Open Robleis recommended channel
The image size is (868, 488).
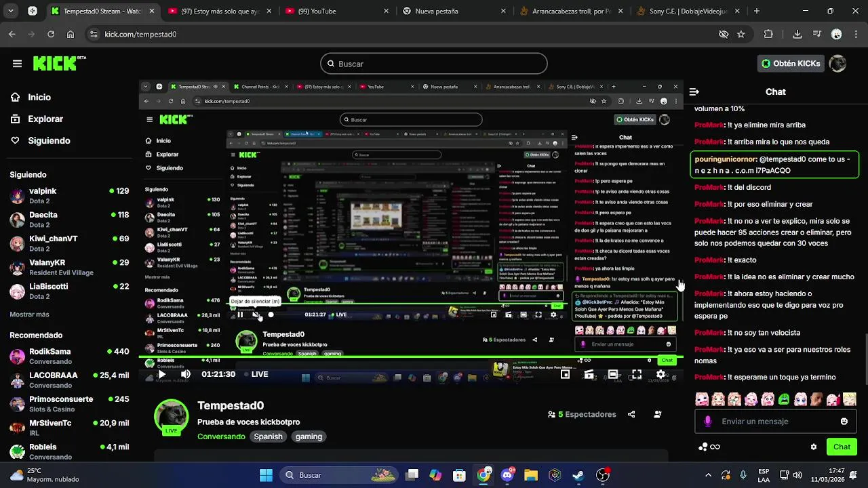tap(69, 451)
